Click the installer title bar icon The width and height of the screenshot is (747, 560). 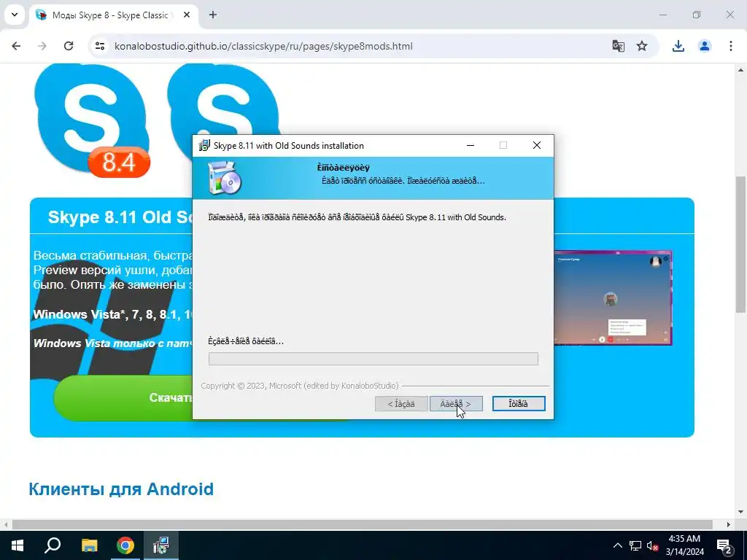[x=204, y=146]
